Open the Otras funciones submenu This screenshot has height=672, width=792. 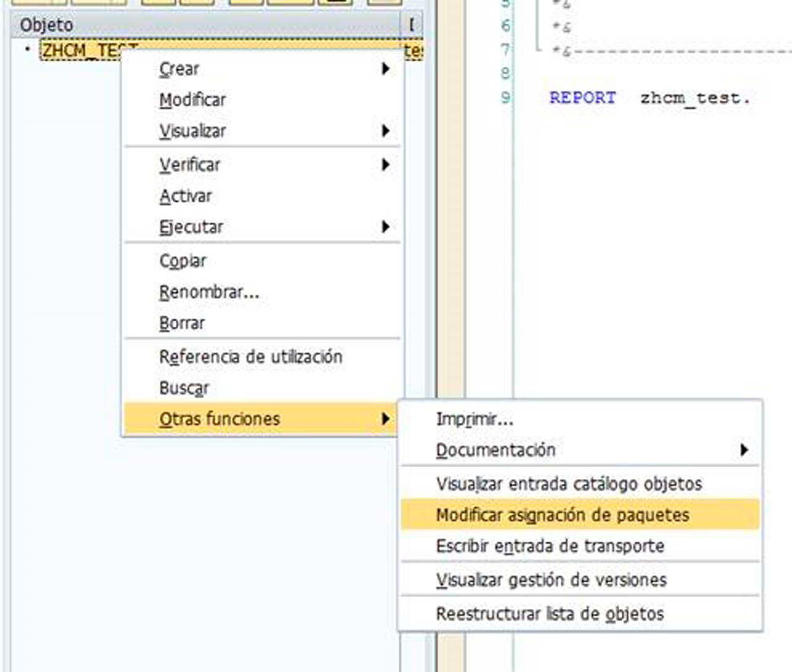[219, 418]
